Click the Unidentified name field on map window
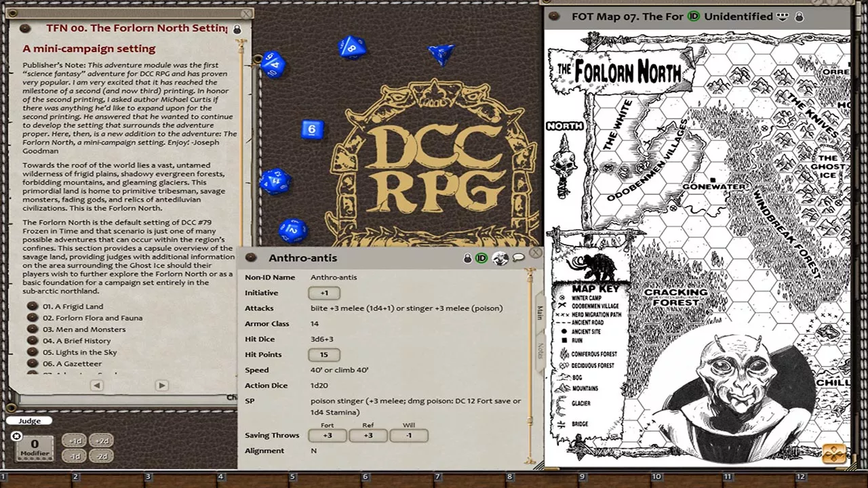The image size is (868, 488). point(738,16)
